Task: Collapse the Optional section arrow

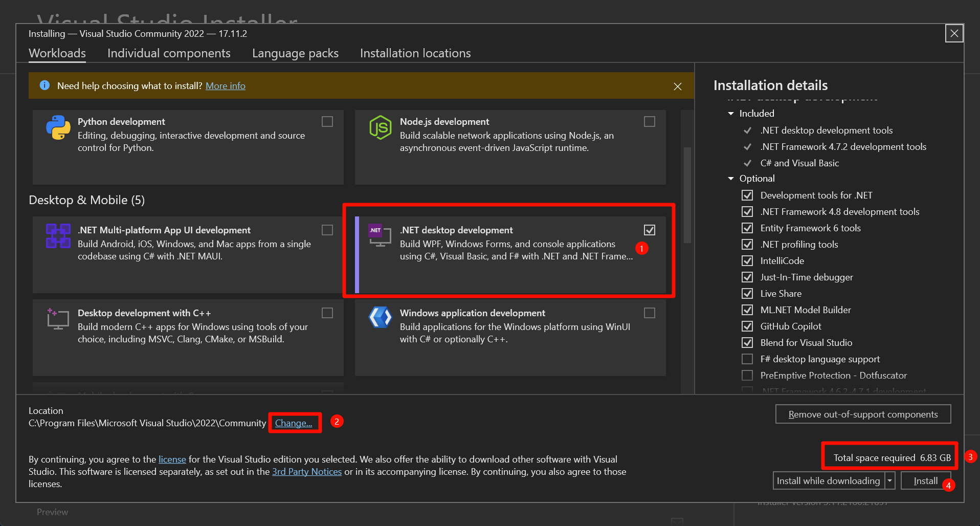Action: point(731,179)
